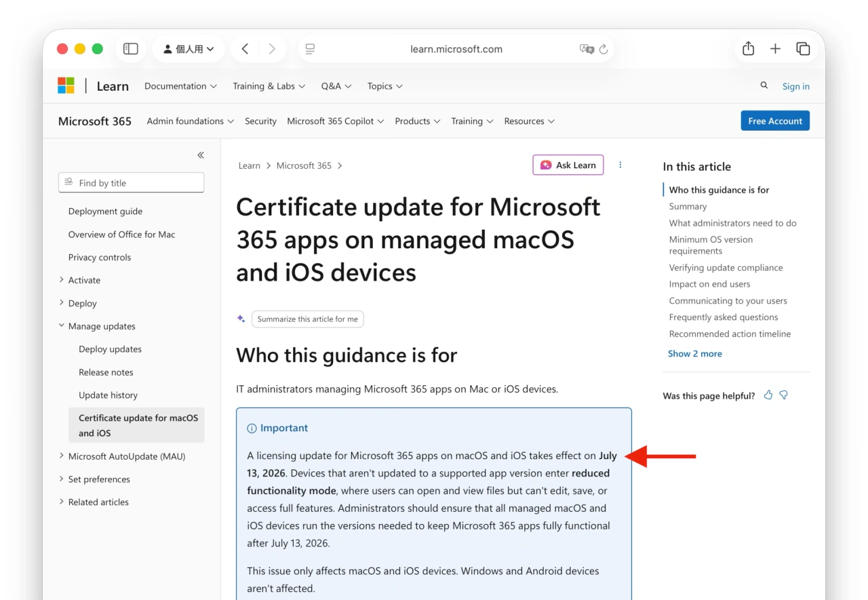868x600 pixels.
Task: Open the Security menu item
Action: coord(260,121)
